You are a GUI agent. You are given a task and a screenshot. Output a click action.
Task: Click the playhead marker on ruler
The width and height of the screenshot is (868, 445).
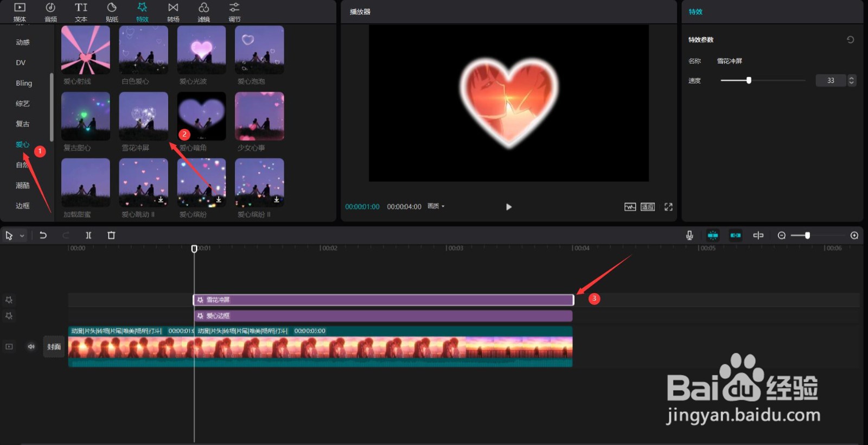[194, 249]
